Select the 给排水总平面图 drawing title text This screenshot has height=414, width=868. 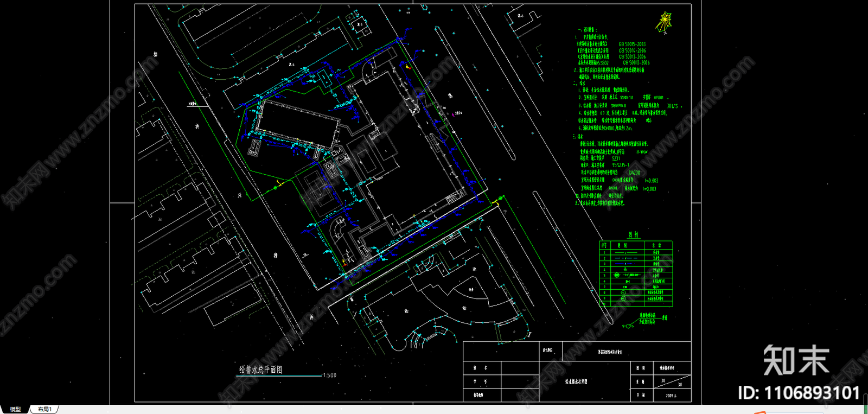260,370
